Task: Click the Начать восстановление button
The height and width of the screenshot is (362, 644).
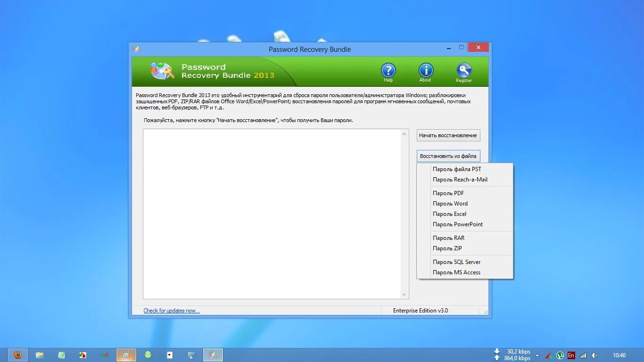Action: pos(448,135)
